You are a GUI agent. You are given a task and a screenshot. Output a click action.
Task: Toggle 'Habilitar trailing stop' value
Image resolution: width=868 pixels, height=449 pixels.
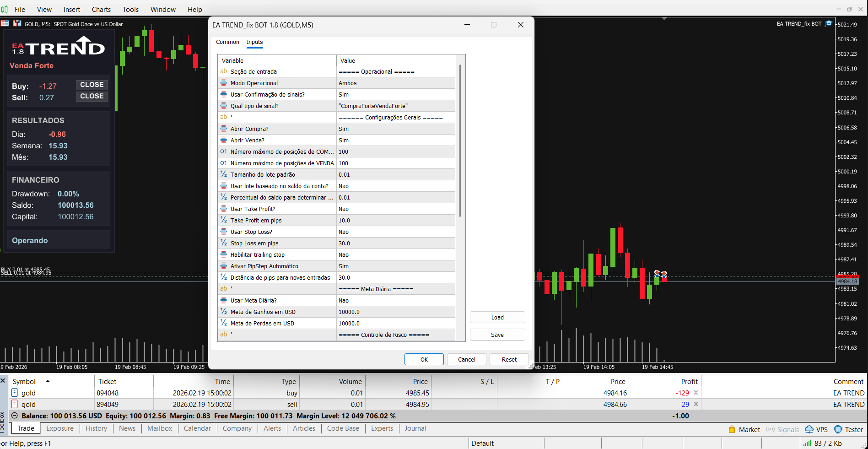(396, 254)
